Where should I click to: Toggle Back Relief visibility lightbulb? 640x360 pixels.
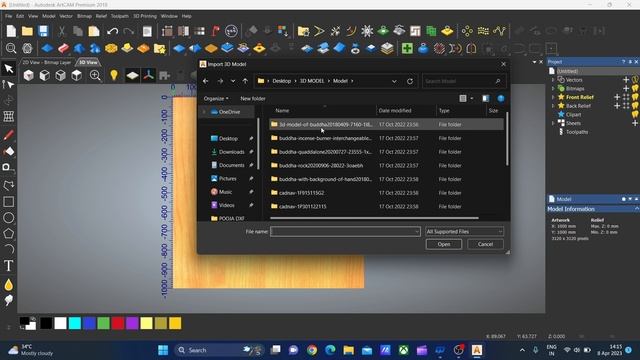(636, 106)
